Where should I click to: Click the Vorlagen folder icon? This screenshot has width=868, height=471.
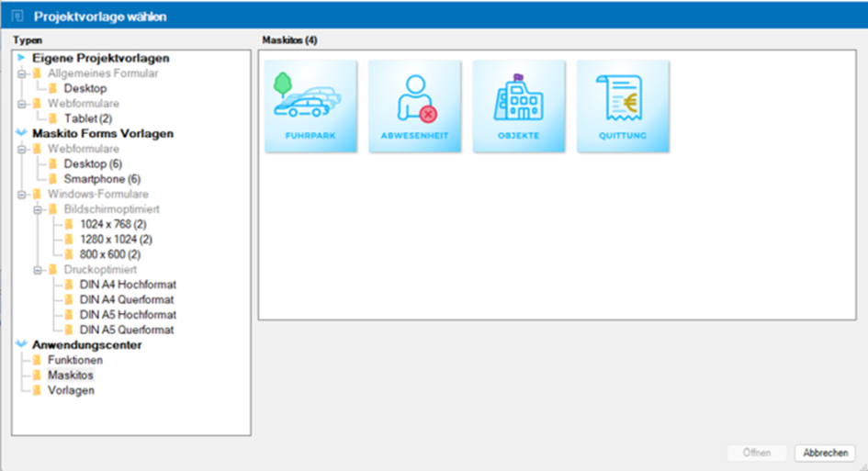point(38,390)
